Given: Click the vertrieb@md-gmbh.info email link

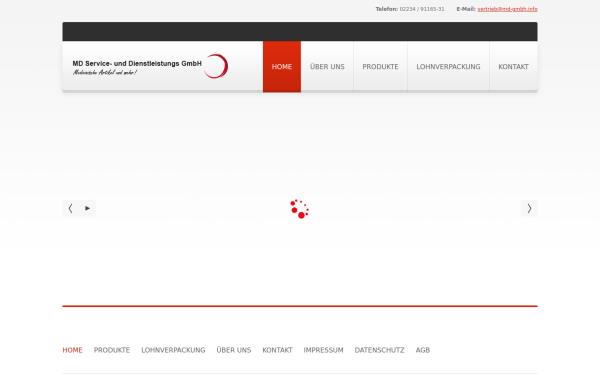Looking at the screenshot, I should pos(507,9).
